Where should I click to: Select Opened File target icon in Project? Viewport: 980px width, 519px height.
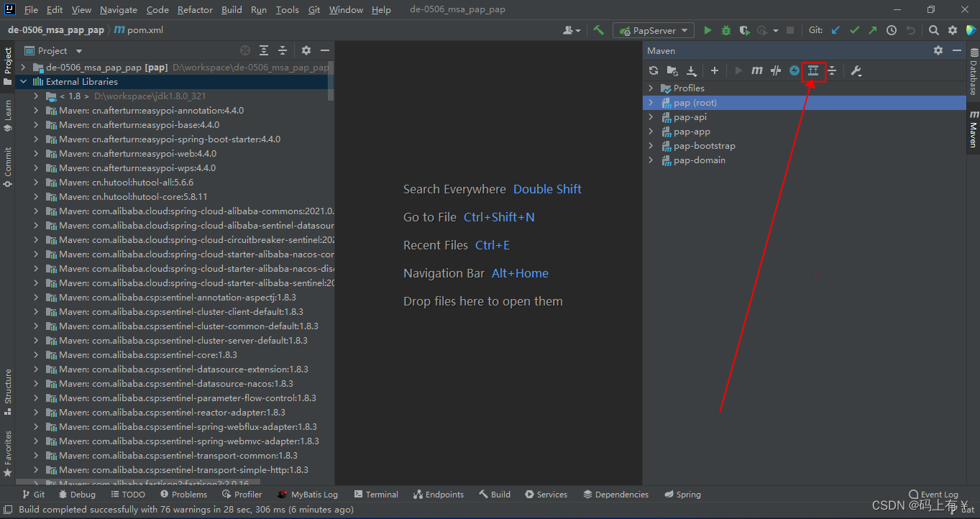[245, 50]
